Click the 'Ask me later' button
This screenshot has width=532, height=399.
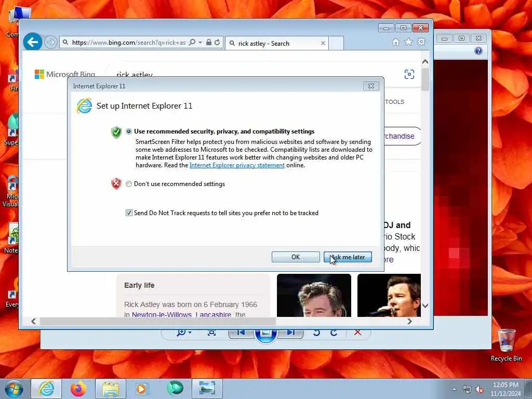pyautogui.click(x=348, y=257)
